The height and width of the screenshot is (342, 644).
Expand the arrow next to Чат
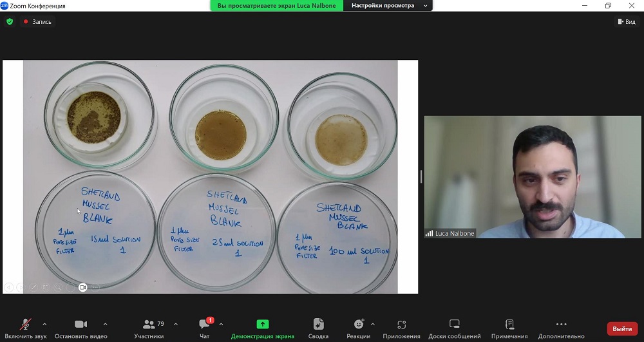point(221,324)
